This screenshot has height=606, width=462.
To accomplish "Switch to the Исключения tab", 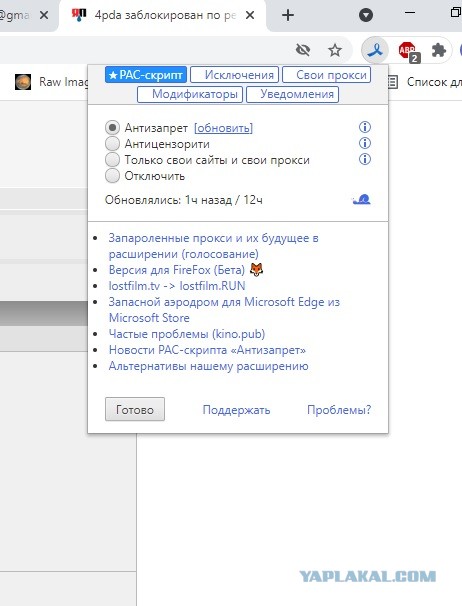I will [235, 75].
